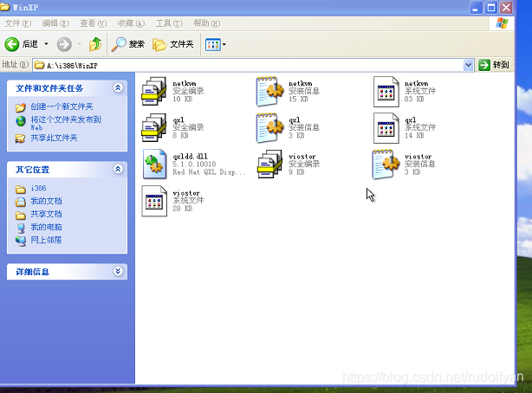Screen dimensions: 532x393
Task: Click Share this folder (共享此文件夹) link
Action: coord(54,138)
